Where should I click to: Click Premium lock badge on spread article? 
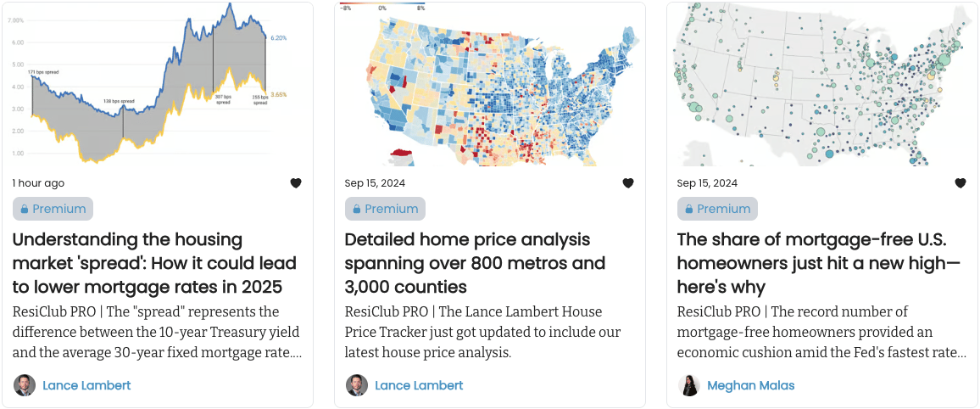point(53,209)
